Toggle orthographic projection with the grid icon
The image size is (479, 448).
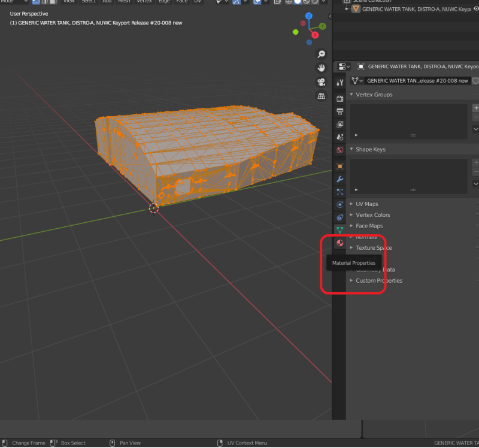322,95
